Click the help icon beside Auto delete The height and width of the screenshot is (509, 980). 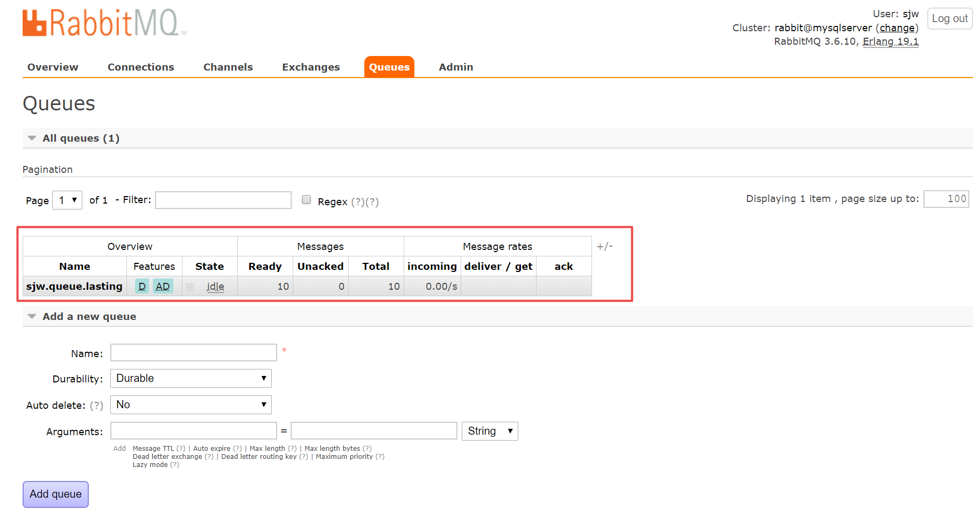coord(96,406)
